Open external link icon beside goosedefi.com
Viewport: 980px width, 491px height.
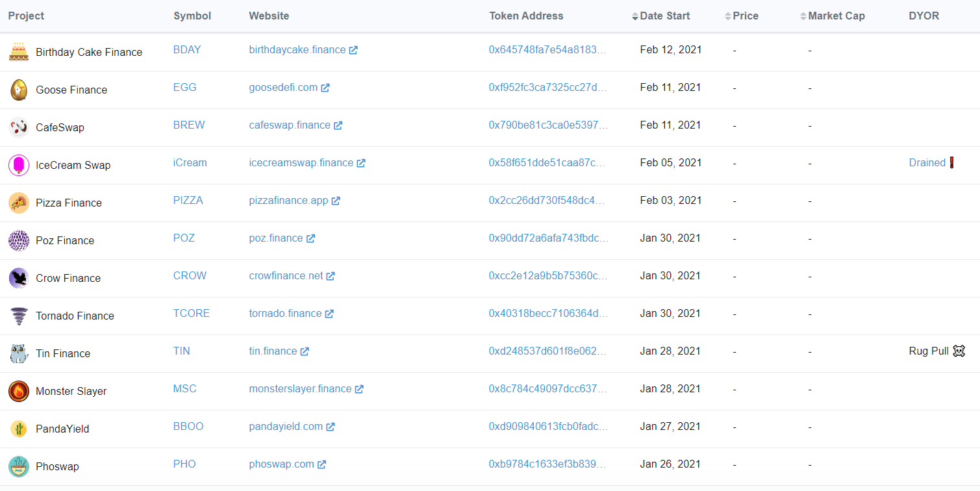coord(325,88)
